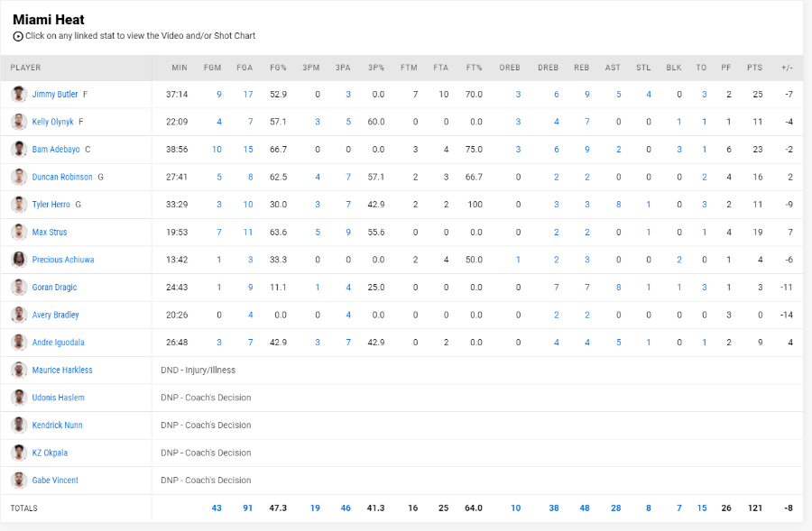View Duncan Robinson's 4 three-pointers made
The height and width of the screenshot is (531, 812).
(318, 177)
